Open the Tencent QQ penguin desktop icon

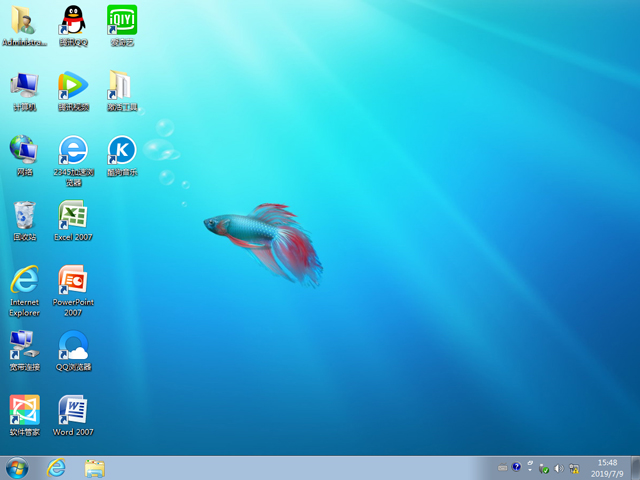(x=72, y=20)
